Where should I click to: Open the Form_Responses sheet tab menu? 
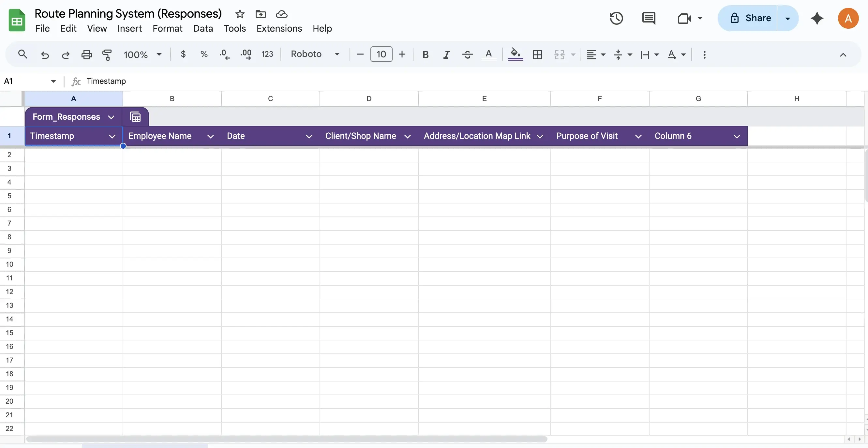(111, 116)
